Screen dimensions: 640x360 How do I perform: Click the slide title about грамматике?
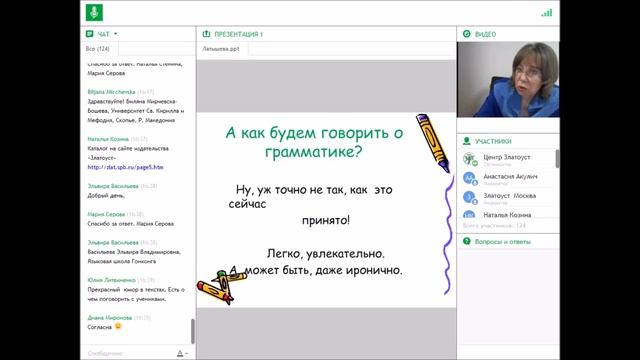[314, 142]
